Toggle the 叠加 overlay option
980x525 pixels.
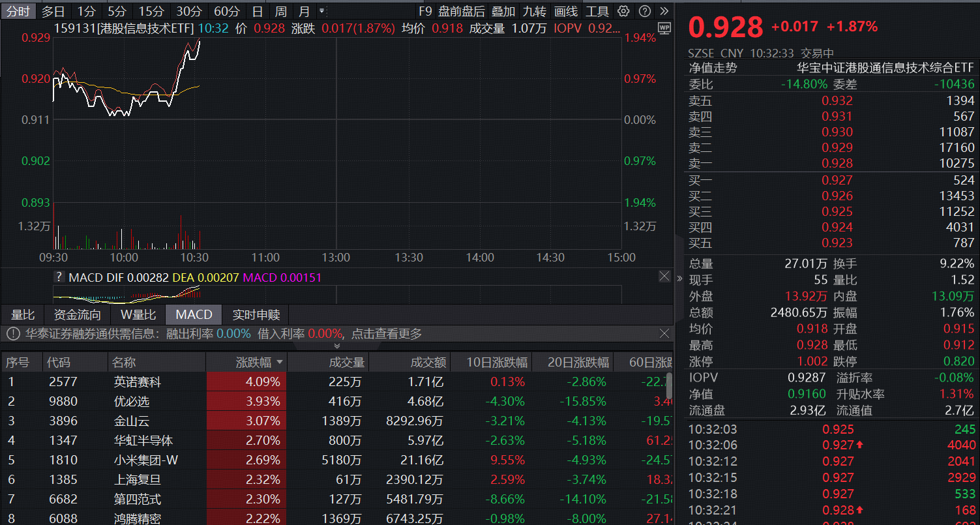(503, 11)
